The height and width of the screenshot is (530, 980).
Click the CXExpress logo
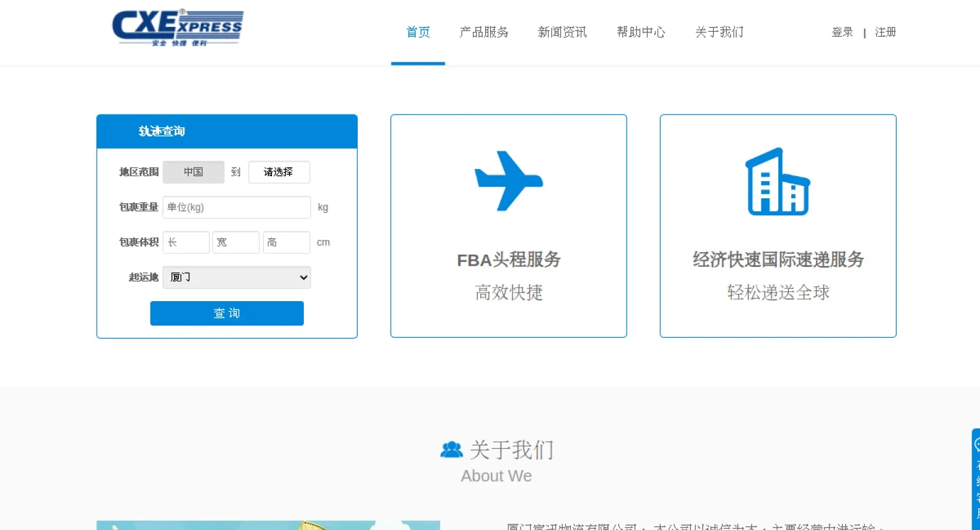(178, 28)
